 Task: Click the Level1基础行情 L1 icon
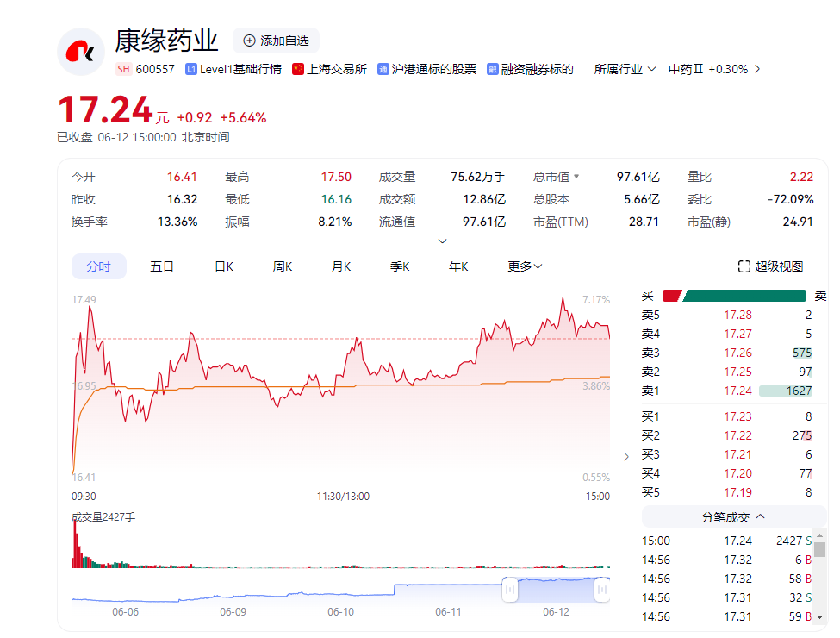point(190,69)
